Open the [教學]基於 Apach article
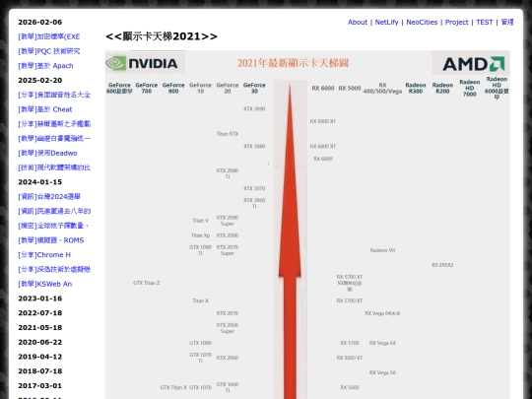Viewport: 532px width, 399px height. (x=45, y=66)
